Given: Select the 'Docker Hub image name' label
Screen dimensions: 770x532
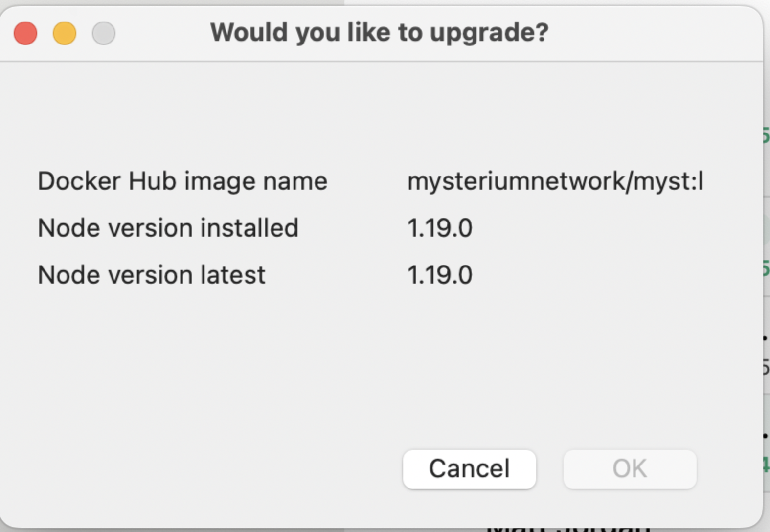Looking at the screenshot, I should point(182,180).
